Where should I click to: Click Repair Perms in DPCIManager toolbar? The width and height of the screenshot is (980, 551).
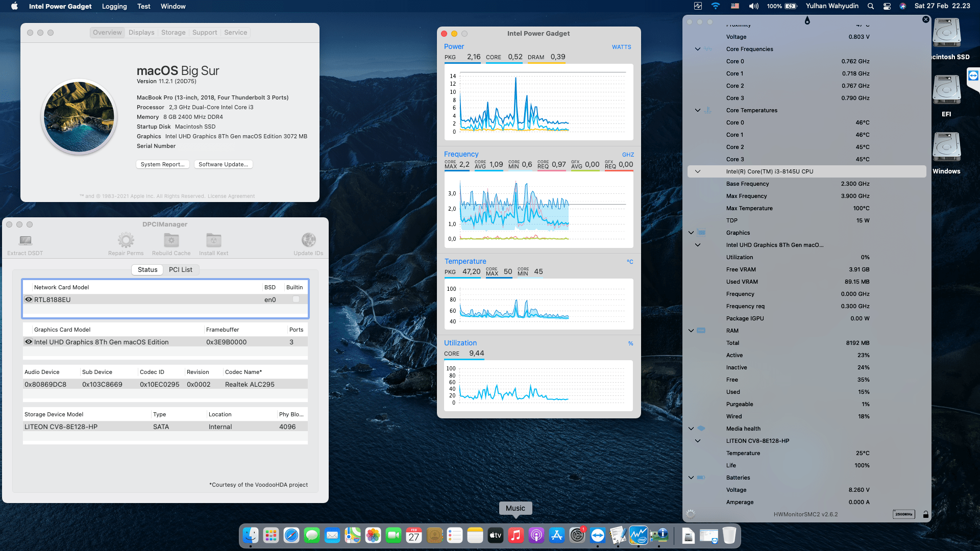tap(126, 242)
